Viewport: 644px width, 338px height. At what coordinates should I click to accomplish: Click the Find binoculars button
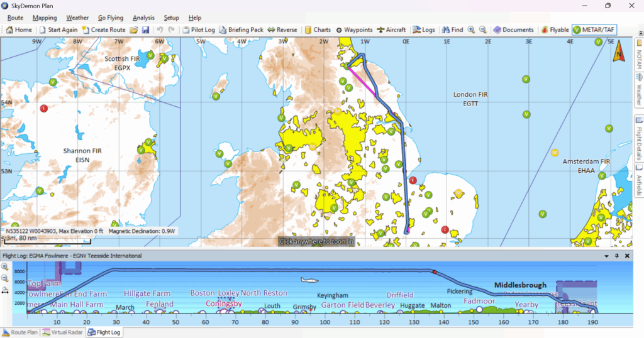coord(452,30)
